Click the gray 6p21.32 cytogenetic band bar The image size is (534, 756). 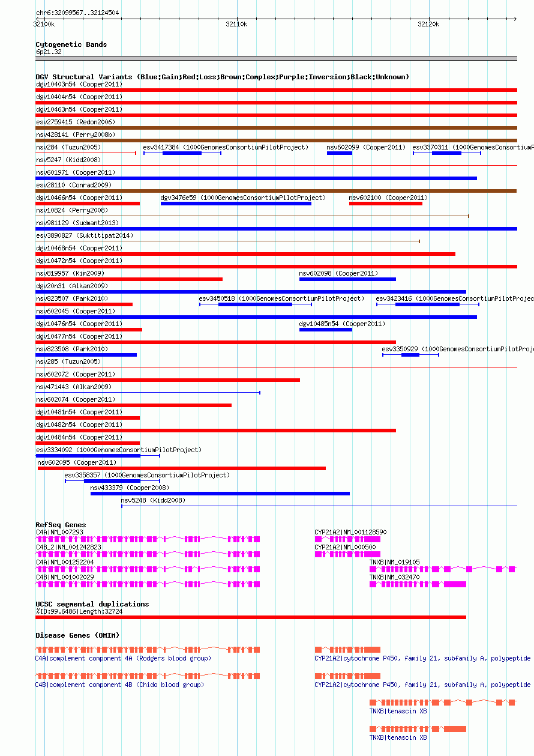276,58
